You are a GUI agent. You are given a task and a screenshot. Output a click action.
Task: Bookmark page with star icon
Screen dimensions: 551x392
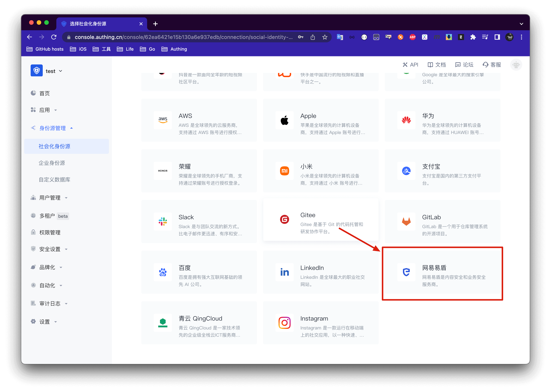tap(325, 37)
